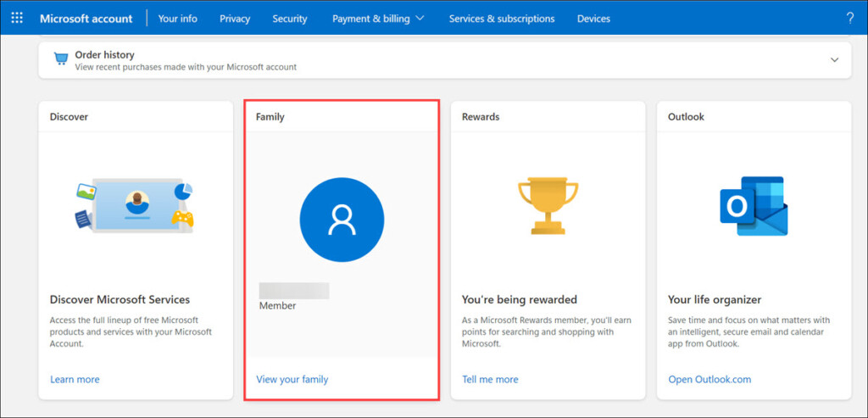Click the Order history heading text
868x418 pixels.
click(x=104, y=54)
